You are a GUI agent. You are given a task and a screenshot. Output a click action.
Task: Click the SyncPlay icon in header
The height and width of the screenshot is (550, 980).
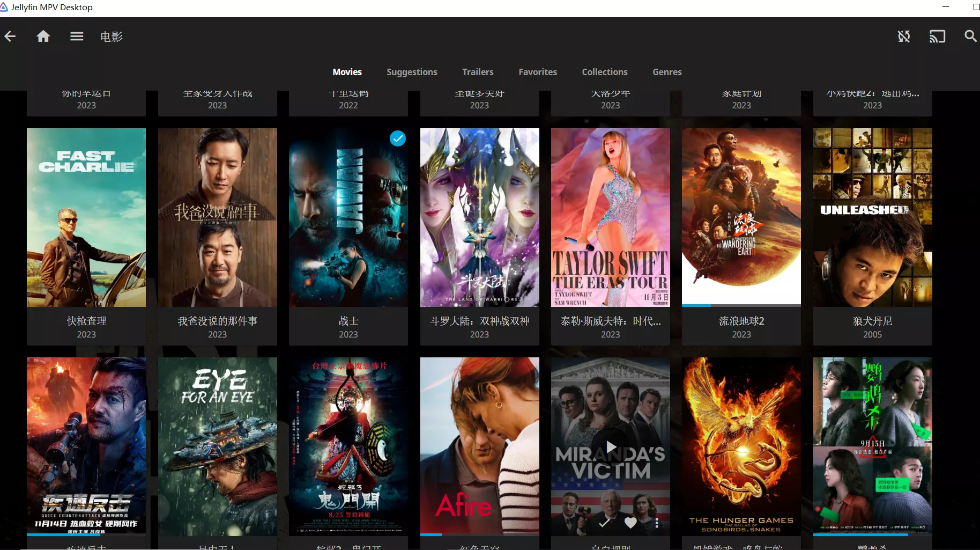[904, 36]
